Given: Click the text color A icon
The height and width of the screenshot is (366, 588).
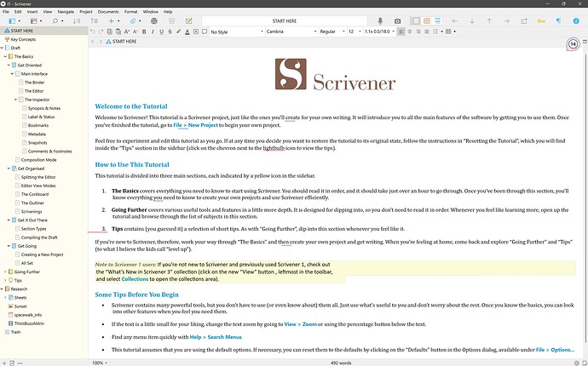Looking at the screenshot, I should (187, 31).
